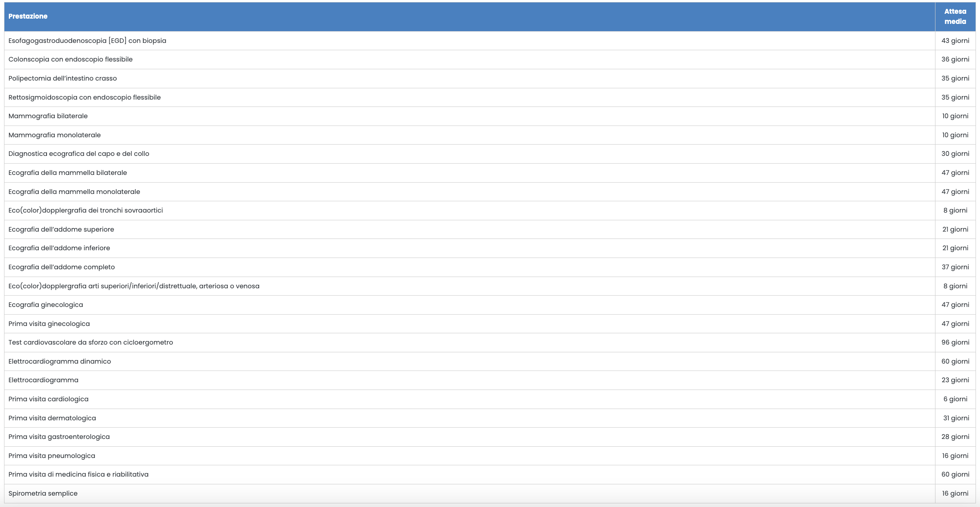Click Rettosigmoidoscopia con endoscopio flessibile text
The height and width of the screenshot is (507, 980).
pos(85,97)
